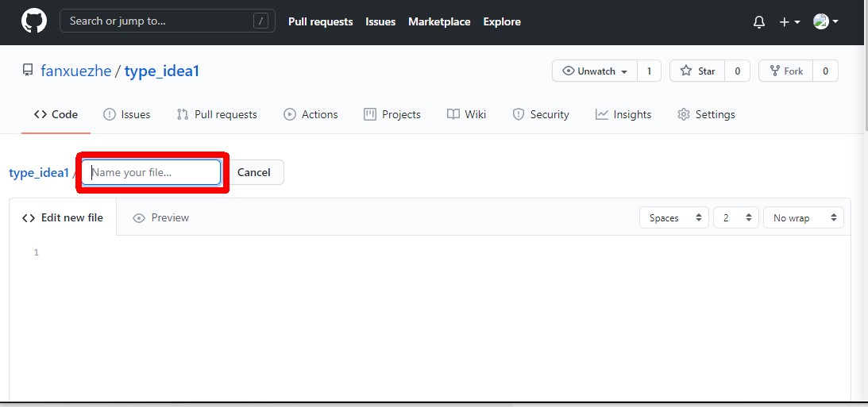Switch to the Insights tab
Image resolution: width=868 pixels, height=407 pixels.
tap(623, 114)
